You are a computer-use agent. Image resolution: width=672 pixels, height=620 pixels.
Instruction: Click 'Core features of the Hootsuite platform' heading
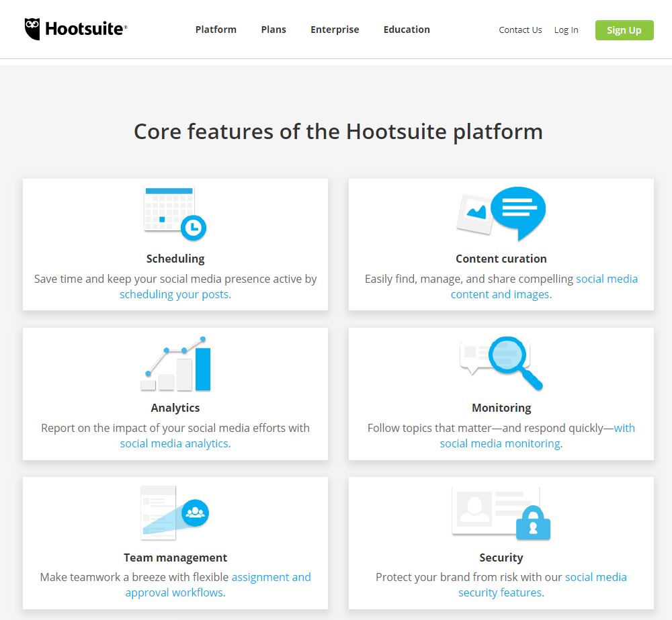click(339, 132)
